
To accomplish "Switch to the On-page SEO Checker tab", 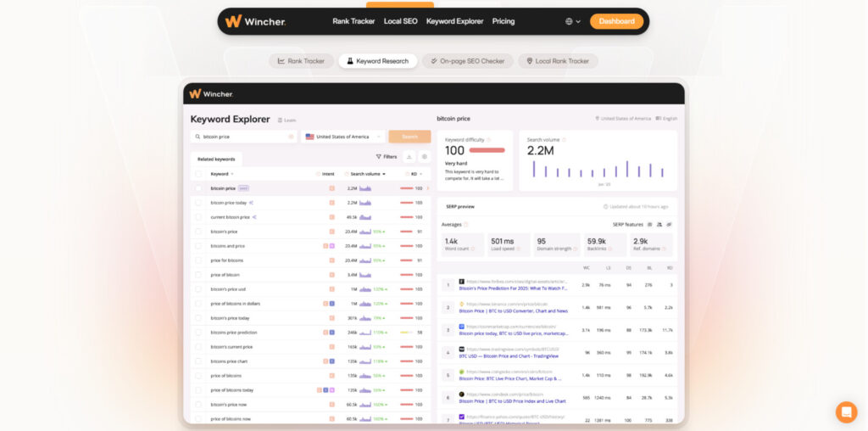I will (468, 61).
